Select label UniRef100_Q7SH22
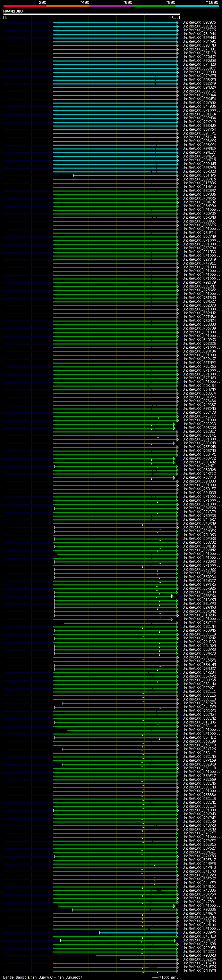 point(199,569)
